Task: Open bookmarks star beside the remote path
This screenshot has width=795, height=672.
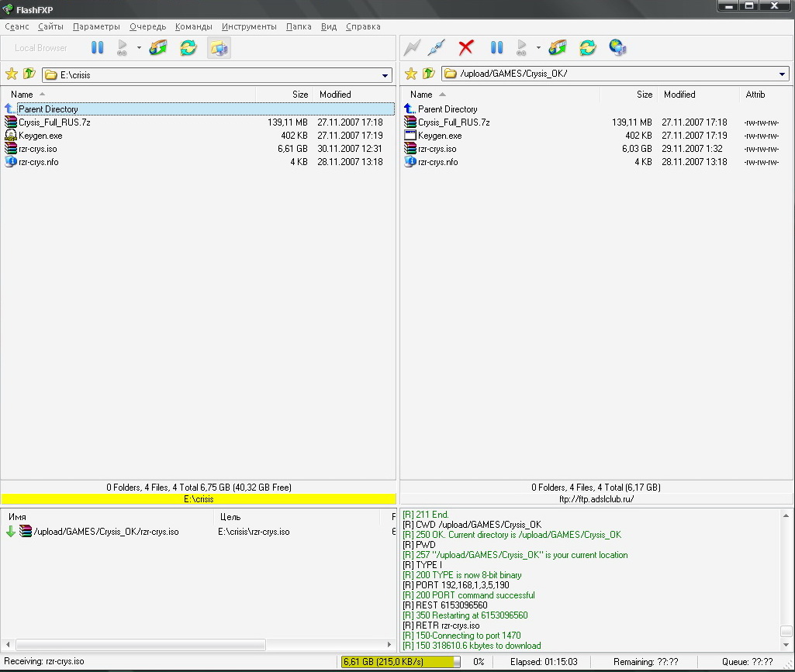Action: [x=410, y=74]
